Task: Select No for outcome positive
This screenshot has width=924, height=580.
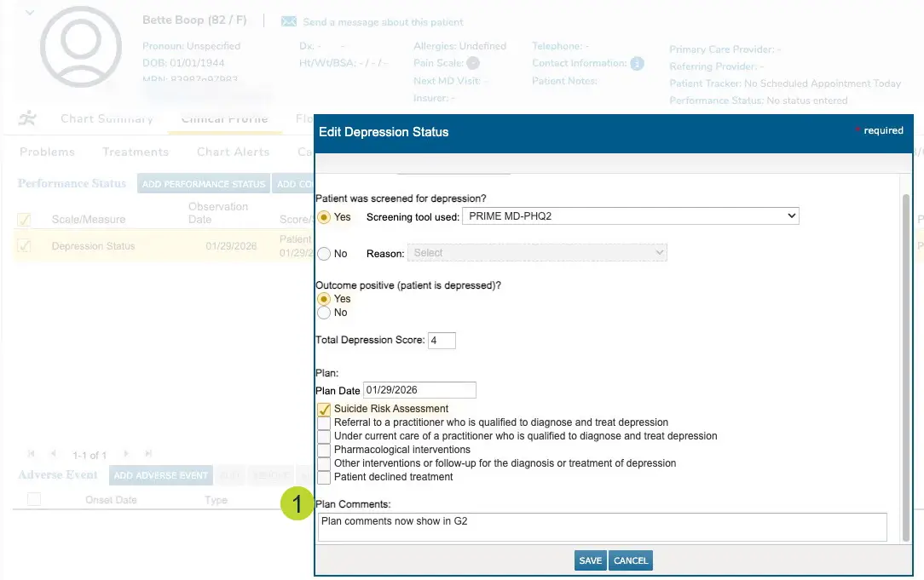Action: pos(324,313)
